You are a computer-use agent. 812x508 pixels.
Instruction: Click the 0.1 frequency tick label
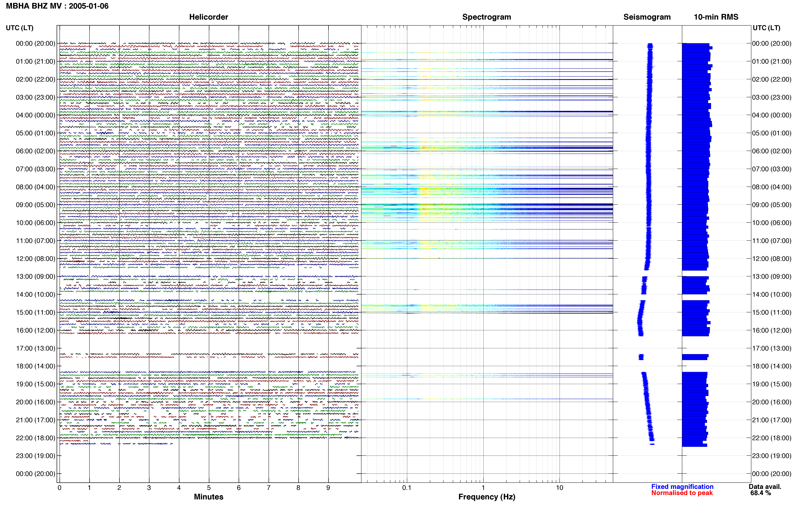407,488
